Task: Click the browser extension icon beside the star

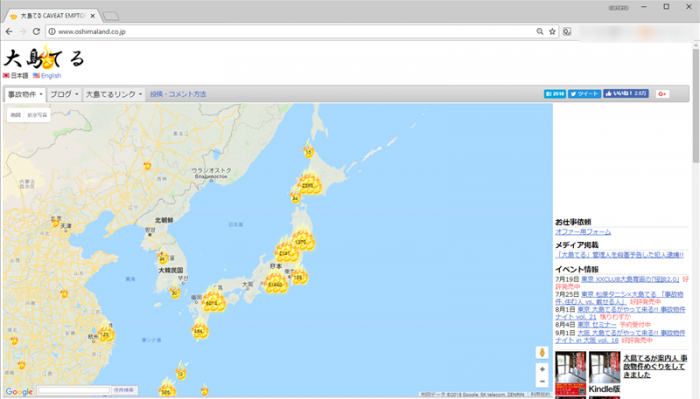Action: pyautogui.click(x=567, y=32)
